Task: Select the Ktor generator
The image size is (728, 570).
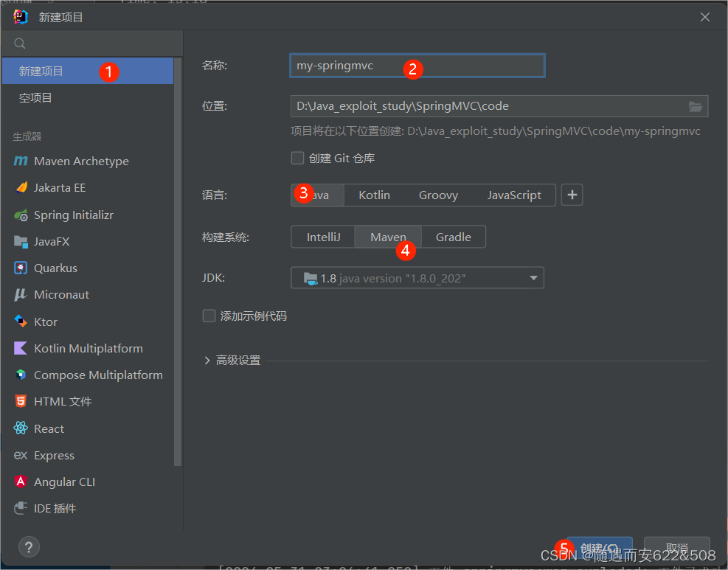Action: pyautogui.click(x=46, y=321)
